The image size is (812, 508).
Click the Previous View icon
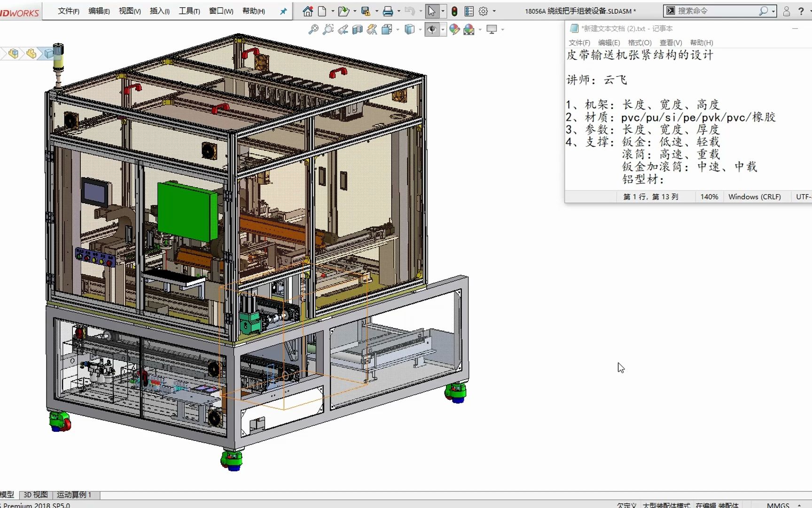tap(343, 30)
